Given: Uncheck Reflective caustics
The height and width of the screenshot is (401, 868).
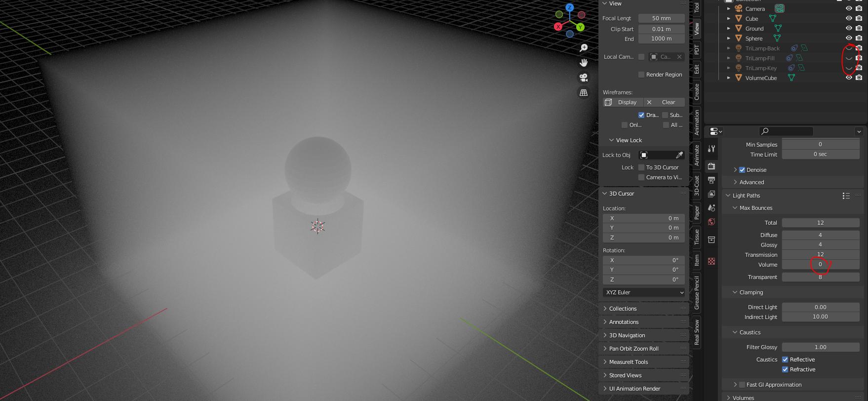Looking at the screenshot, I should [785, 360].
